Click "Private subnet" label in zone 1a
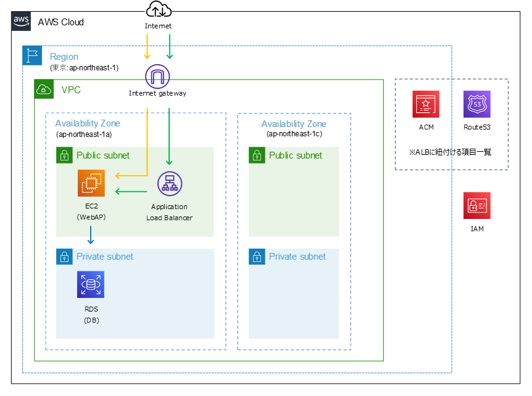Image resolution: width=532 pixels, height=396 pixels. (x=105, y=257)
